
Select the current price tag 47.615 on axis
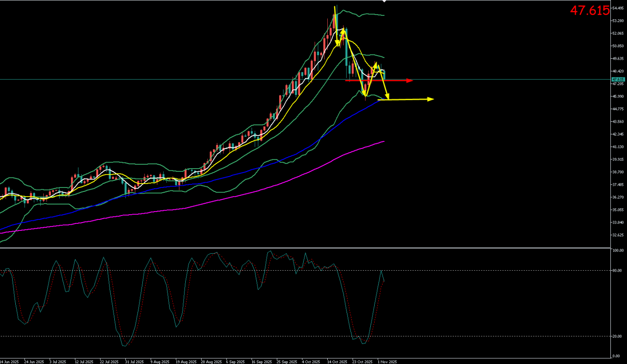pos(618,79)
